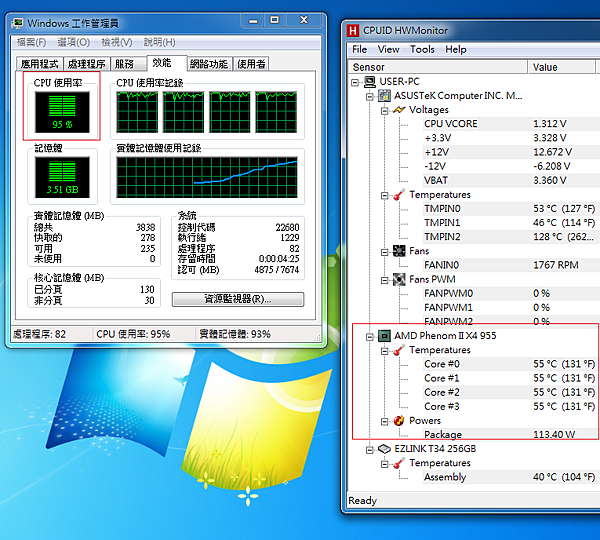Click the EZLINK Temperatures thermometer icon
The width and height of the screenshot is (600, 540).
[399, 463]
